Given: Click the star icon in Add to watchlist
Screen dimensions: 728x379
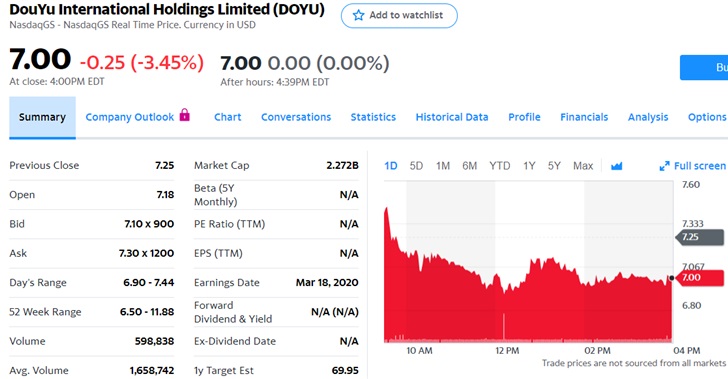Looking at the screenshot, I should (358, 15).
